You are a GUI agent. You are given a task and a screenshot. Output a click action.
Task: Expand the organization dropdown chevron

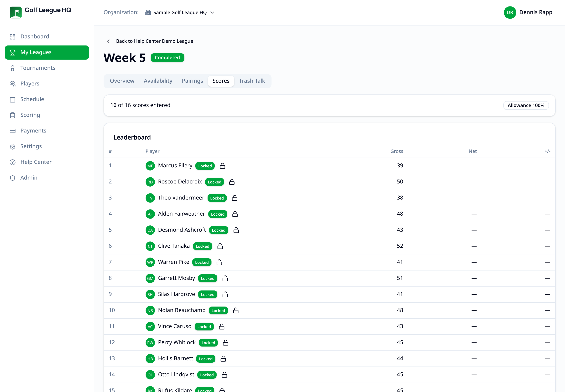(212, 13)
